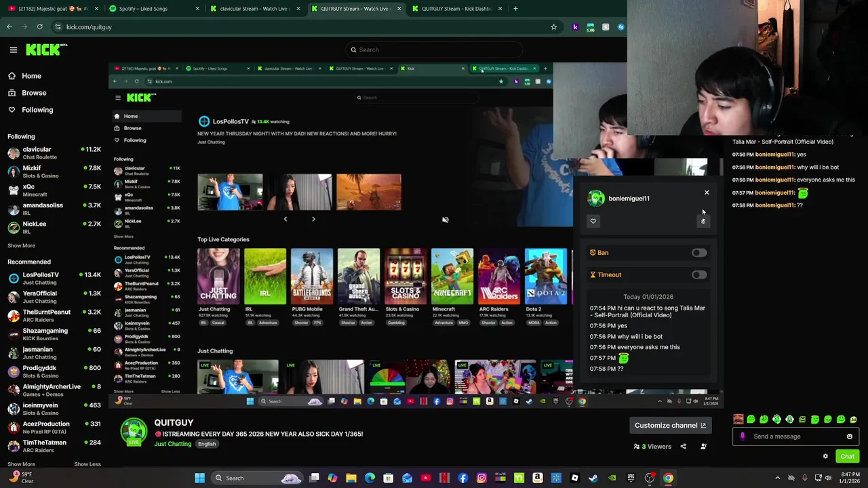Open the taskbar clock showing 8:47 PM
This screenshot has height=488, width=868.
tap(848, 478)
